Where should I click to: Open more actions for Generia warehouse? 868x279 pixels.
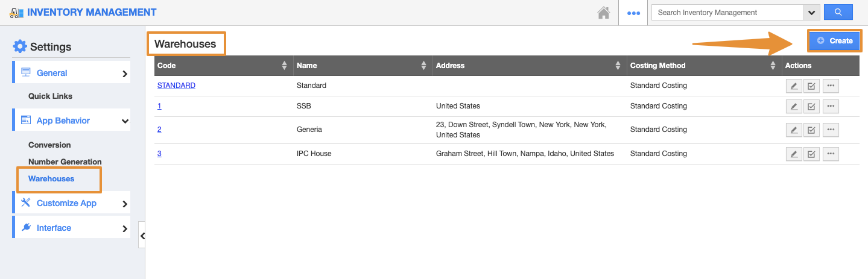click(x=831, y=130)
